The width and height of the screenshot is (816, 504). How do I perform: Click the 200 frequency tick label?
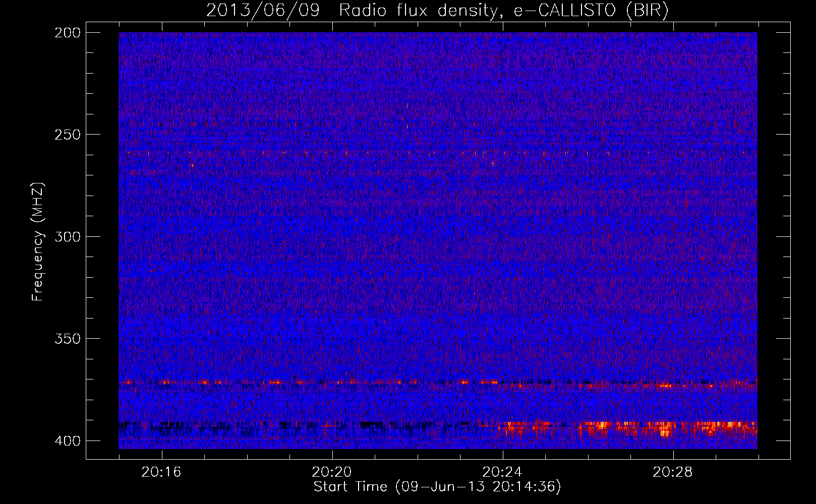[67, 33]
